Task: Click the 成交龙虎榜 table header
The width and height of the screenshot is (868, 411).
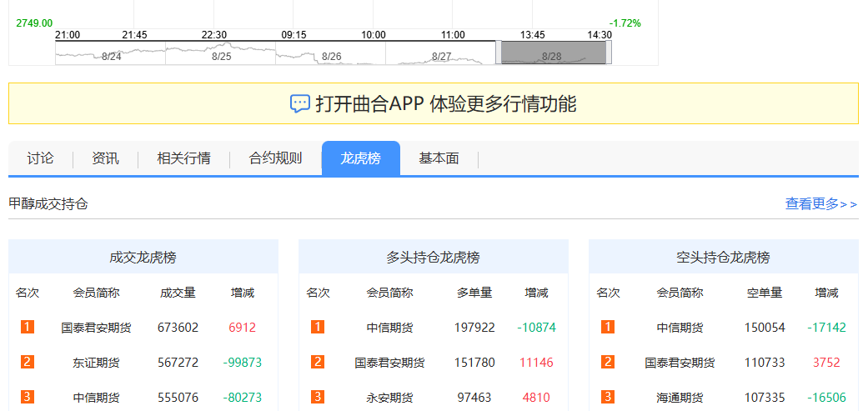Action: (143, 258)
